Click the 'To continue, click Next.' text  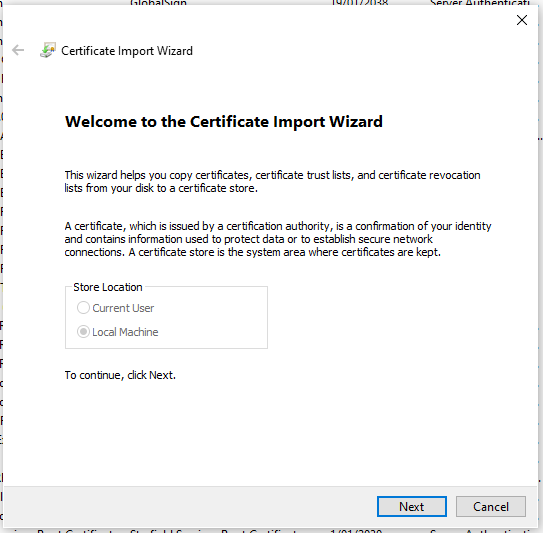point(120,375)
